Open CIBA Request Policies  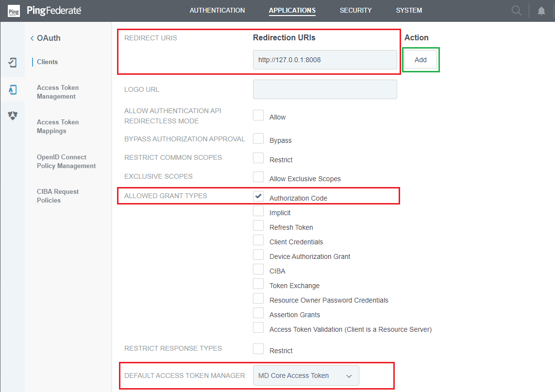pyautogui.click(x=58, y=196)
